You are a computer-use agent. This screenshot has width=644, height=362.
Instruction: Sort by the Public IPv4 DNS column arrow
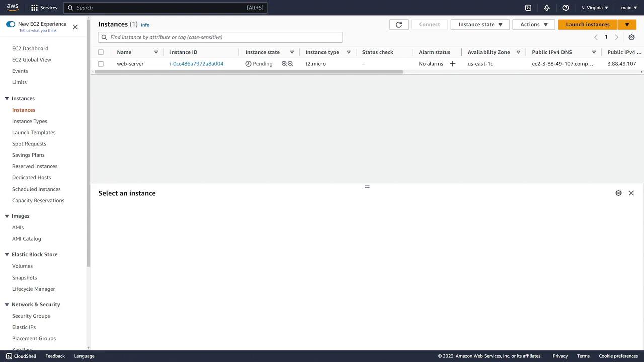click(594, 52)
